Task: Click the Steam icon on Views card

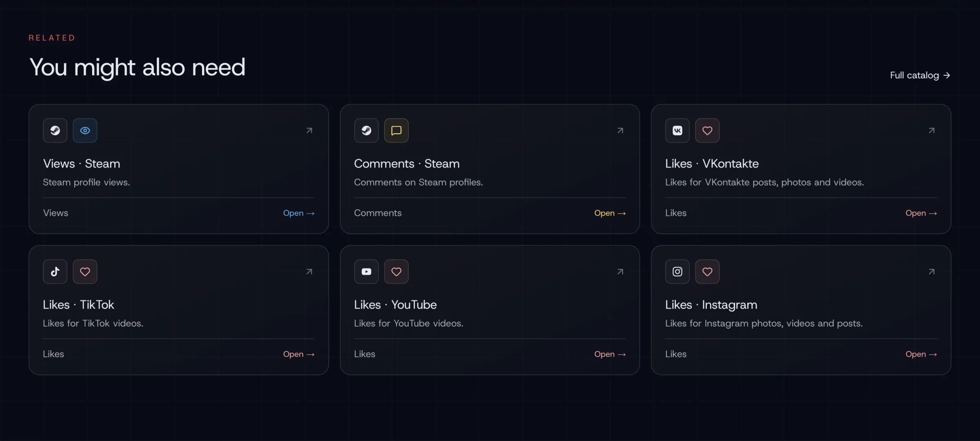Action: click(x=55, y=131)
